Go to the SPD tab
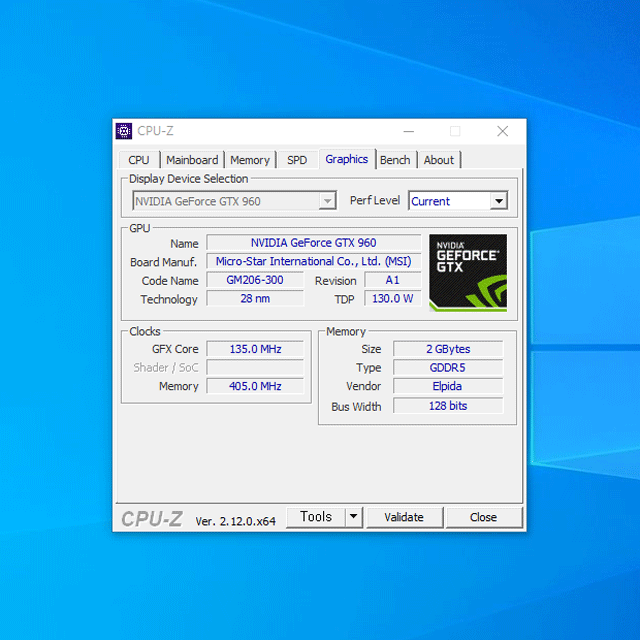 [x=297, y=160]
